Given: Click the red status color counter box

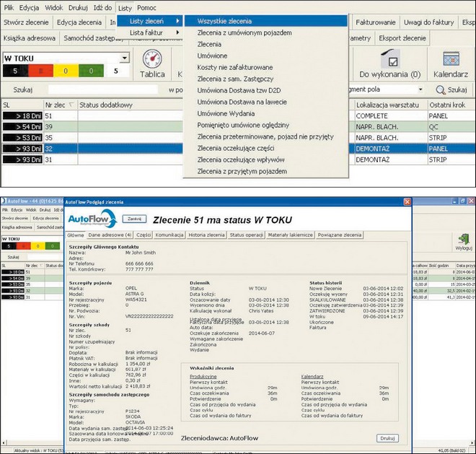Looking at the screenshot, I should [x=40, y=71].
